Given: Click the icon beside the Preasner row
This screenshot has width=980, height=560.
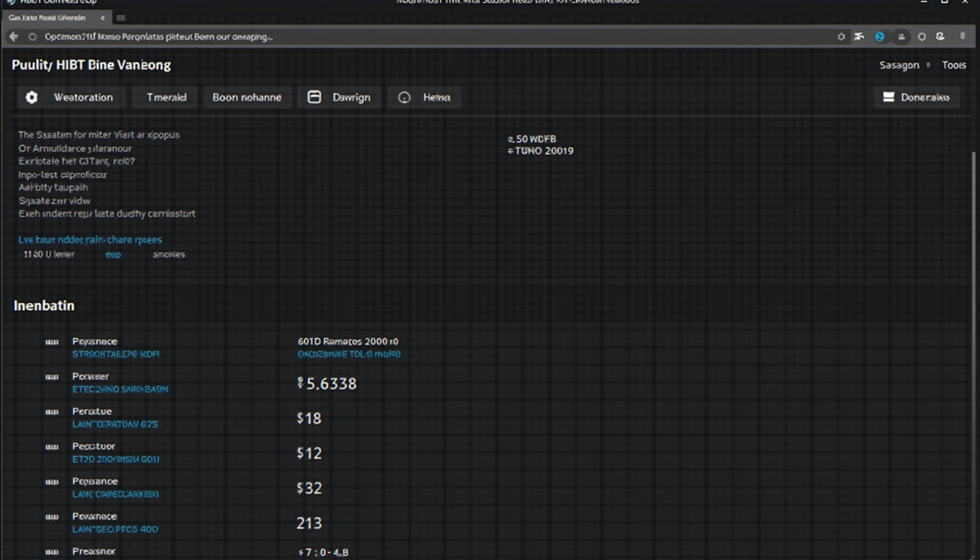Looking at the screenshot, I should click(x=52, y=552).
